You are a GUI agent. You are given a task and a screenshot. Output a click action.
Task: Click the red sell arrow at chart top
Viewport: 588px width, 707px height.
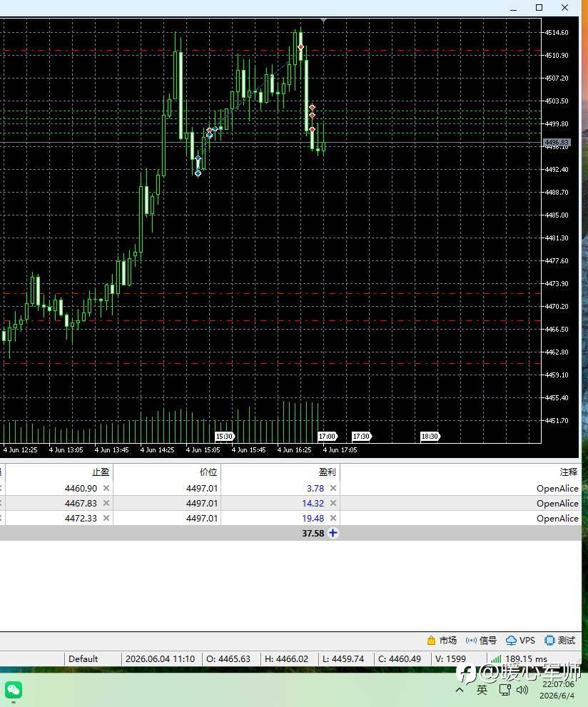300,47
